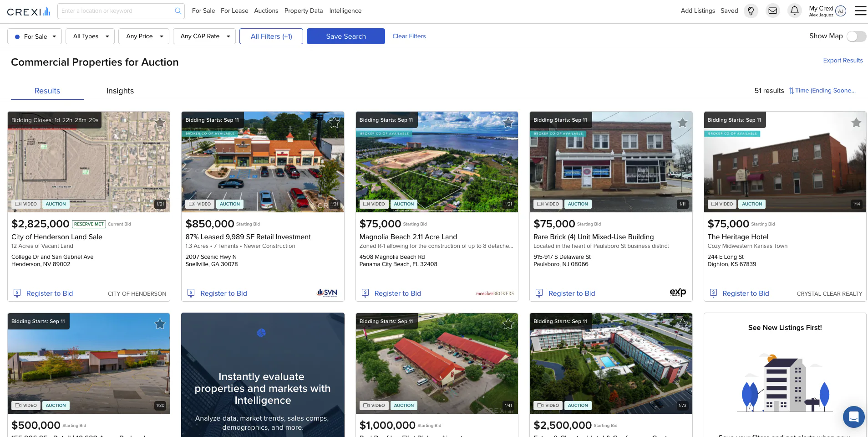Favorite the Magnolia Beach 2.11 Acre Land
The image size is (868, 437).
pos(508,123)
